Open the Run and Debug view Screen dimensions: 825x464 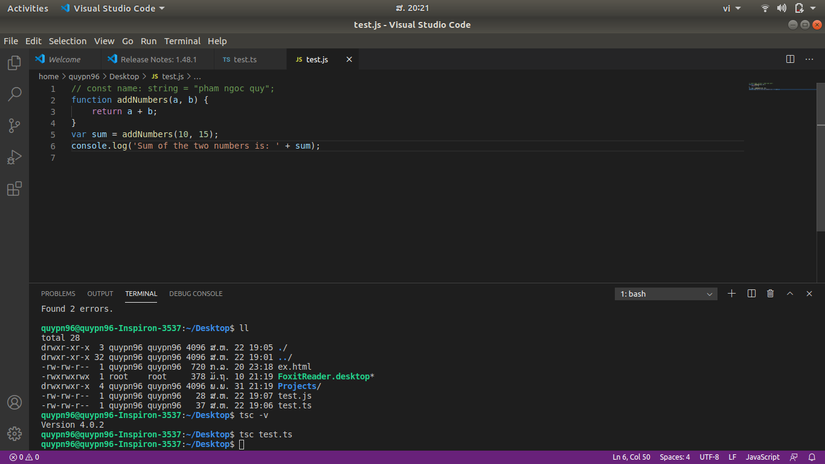14,157
